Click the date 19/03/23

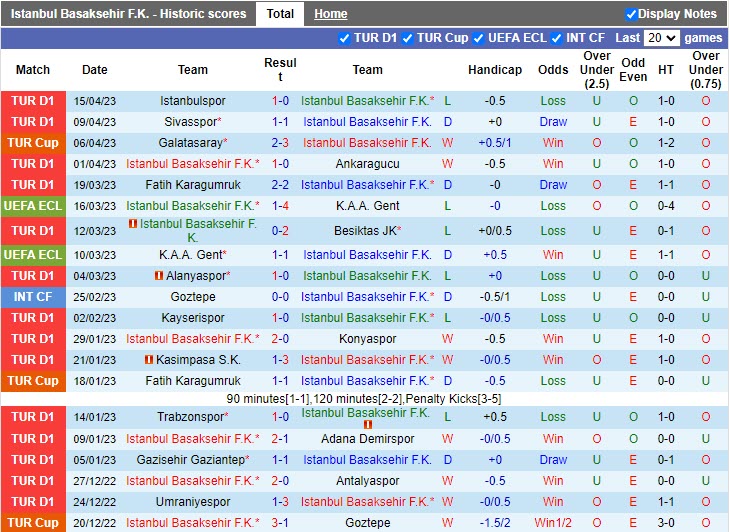pyautogui.click(x=94, y=185)
